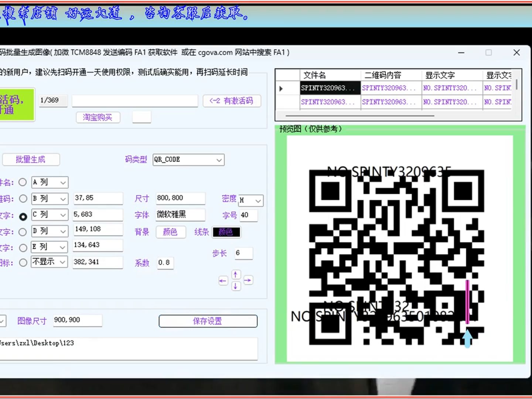Pick the 线条 black 颜色 swatch
This screenshot has height=399, width=532.
pyautogui.click(x=226, y=232)
